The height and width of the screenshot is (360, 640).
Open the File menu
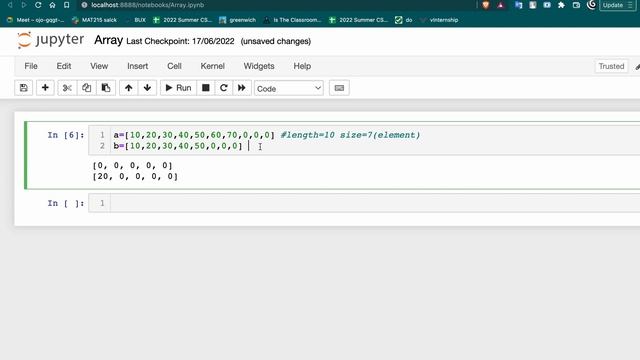click(x=31, y=66)
